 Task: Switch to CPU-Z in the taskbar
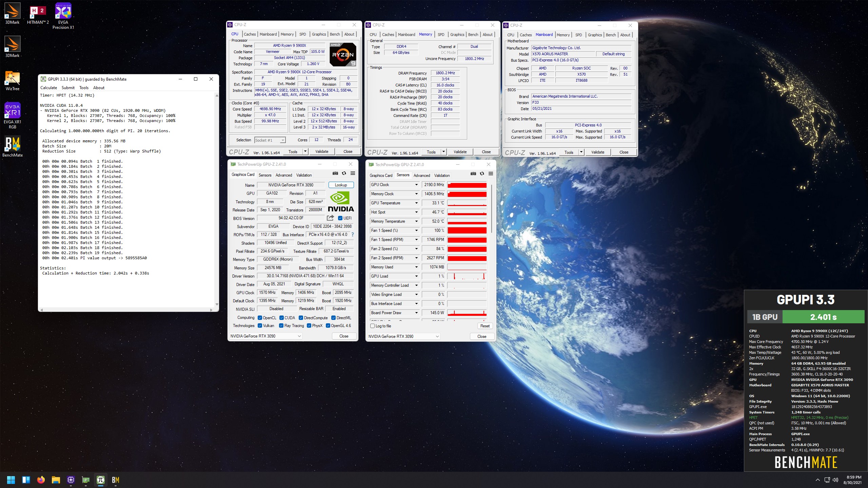click(71, 480)
